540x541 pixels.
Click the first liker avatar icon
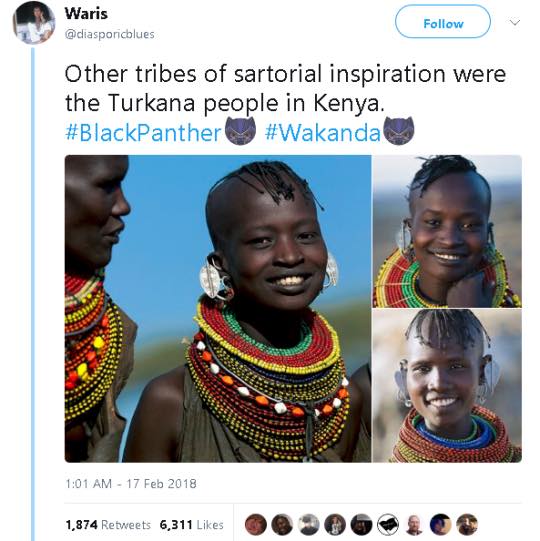pos(256,524)
